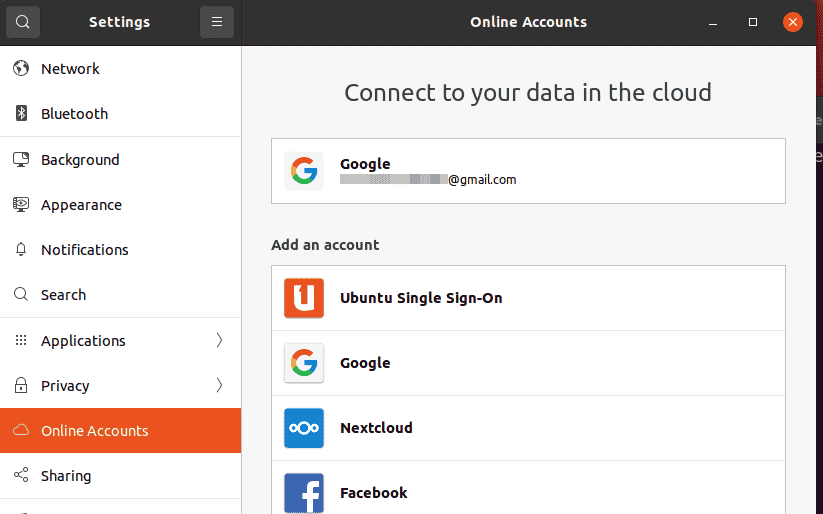Click the Applications grid icon
Viewport: 823px width, 514px height.
coord(21,340)
